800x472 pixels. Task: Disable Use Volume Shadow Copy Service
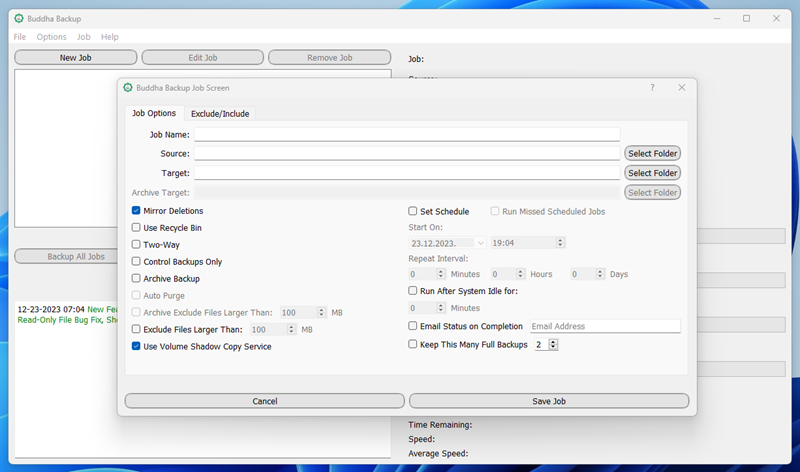pyautogui.click(x=136, y=347)
